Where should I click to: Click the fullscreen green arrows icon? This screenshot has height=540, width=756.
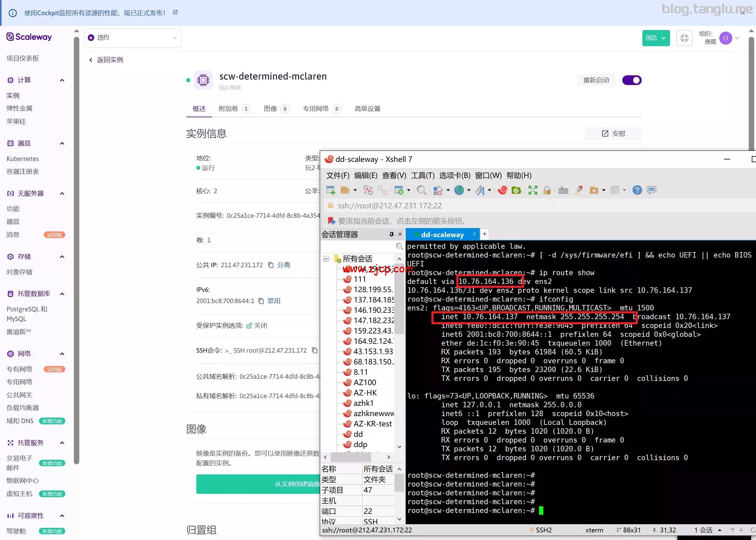(x=533, y=190)
